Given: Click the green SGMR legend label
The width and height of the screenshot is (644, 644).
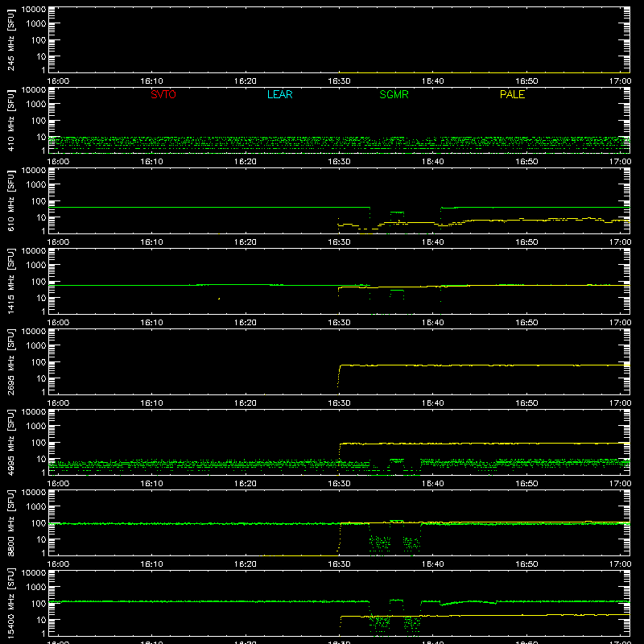Looking at the screenshot, I should pyautogui.click(x=394, y=94).
